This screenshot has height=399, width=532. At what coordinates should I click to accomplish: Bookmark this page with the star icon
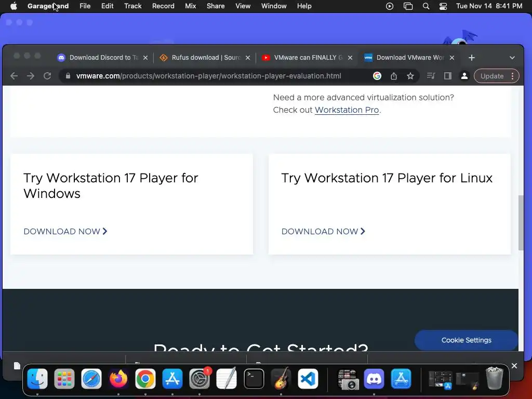[x=410, y=76]
